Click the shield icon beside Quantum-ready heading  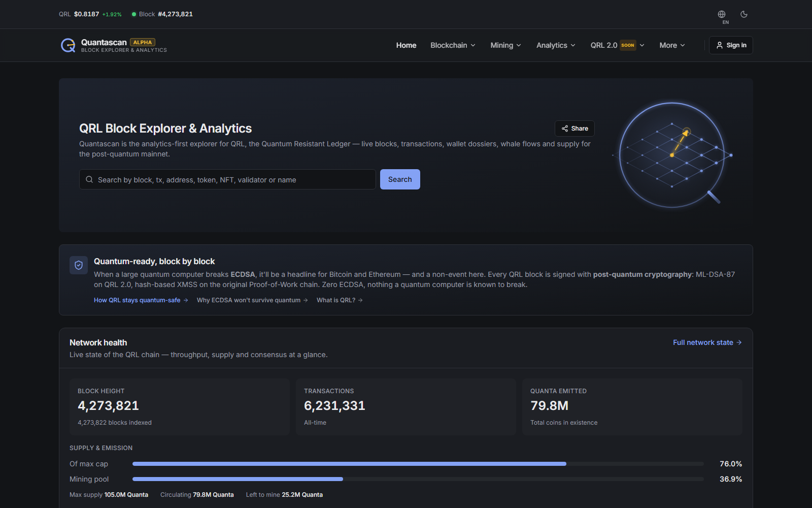(x=79, y=265)
